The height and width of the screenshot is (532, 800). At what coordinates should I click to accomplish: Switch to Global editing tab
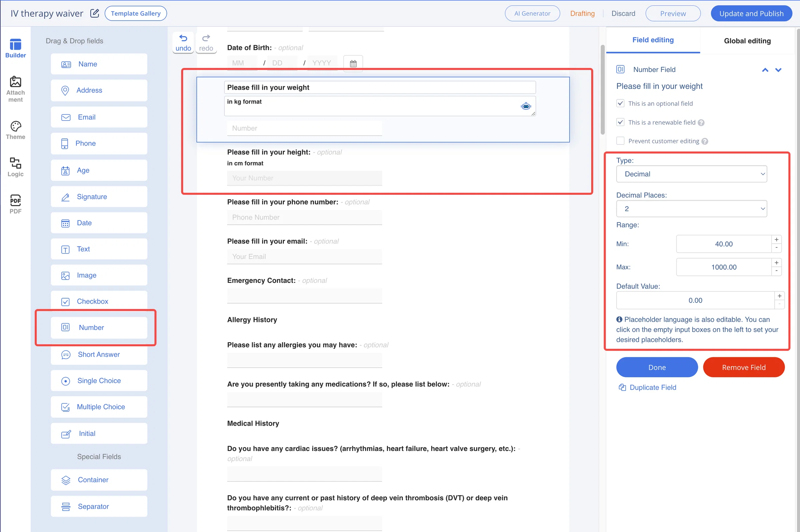pyautogui.click(x=747, y=41)
